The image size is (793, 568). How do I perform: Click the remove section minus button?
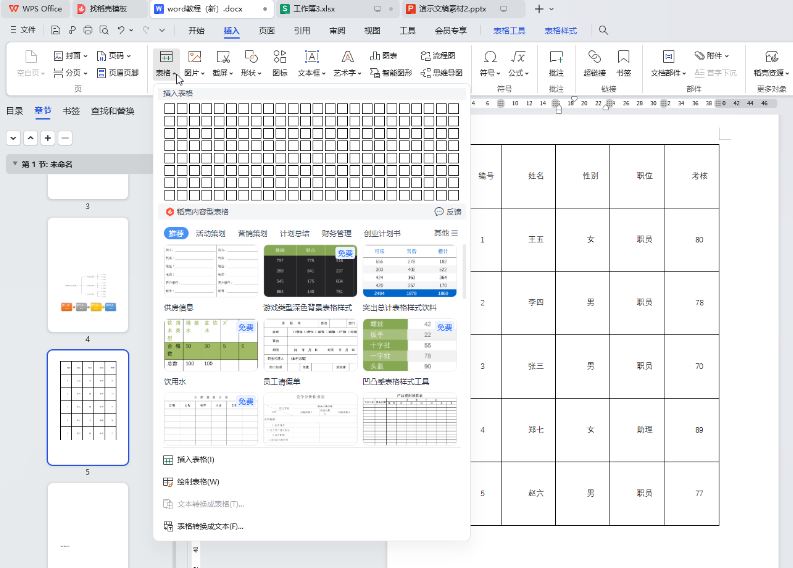tap(65, 138)
